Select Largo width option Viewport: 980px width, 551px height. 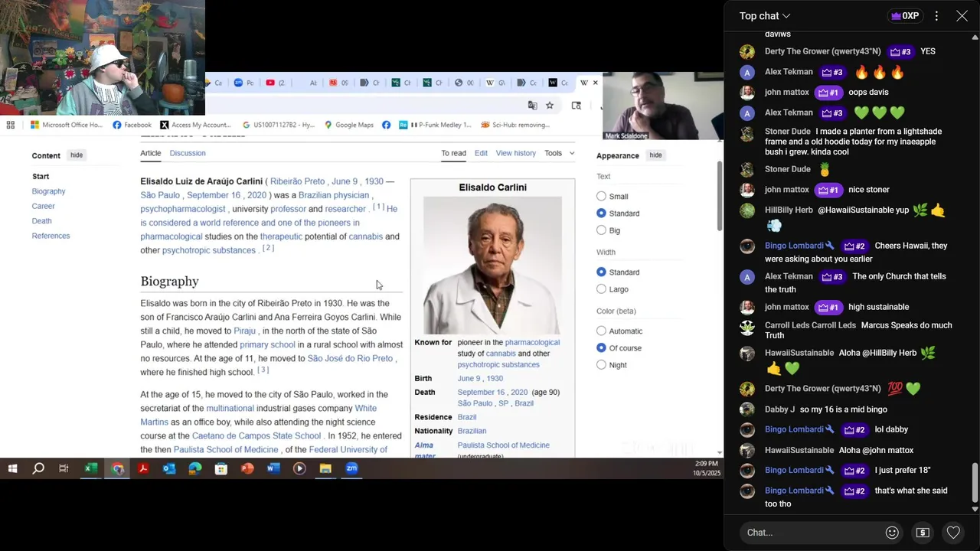pyautogui.click(x=601, y=289)
